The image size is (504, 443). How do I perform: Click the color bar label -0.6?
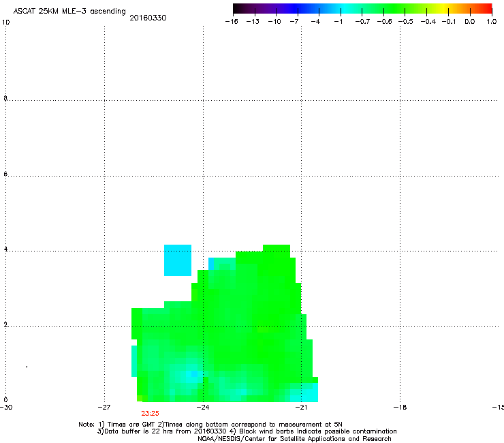[x=384, y=22]
